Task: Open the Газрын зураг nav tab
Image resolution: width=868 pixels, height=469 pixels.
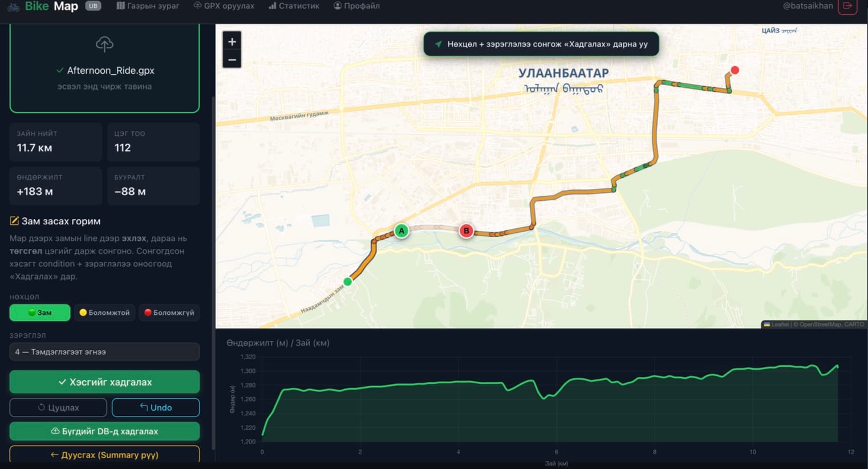Action: pos(148,6)
